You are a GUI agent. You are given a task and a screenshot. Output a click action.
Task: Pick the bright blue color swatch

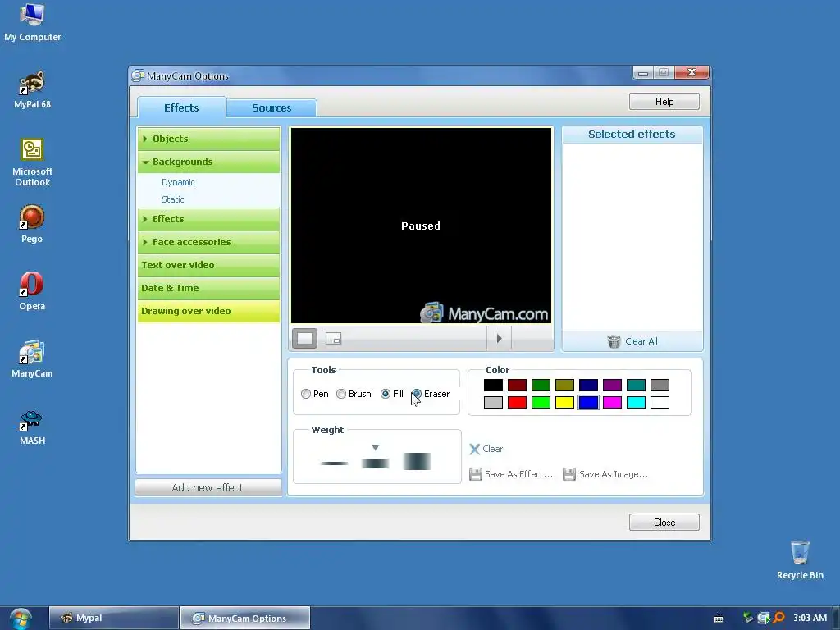(588, 402)
